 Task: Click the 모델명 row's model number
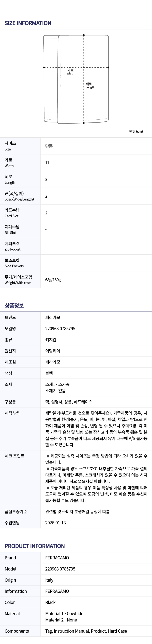pos(60,328)
